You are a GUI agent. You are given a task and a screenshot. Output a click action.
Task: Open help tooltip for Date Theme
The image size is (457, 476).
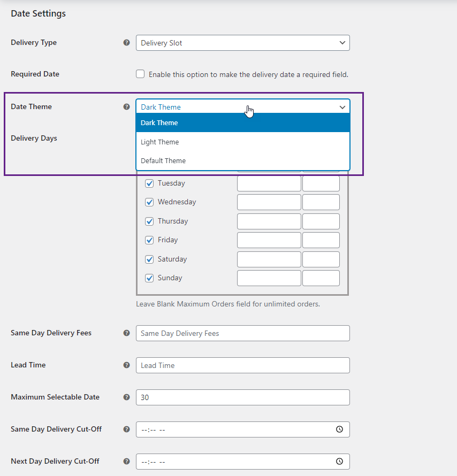127,106
